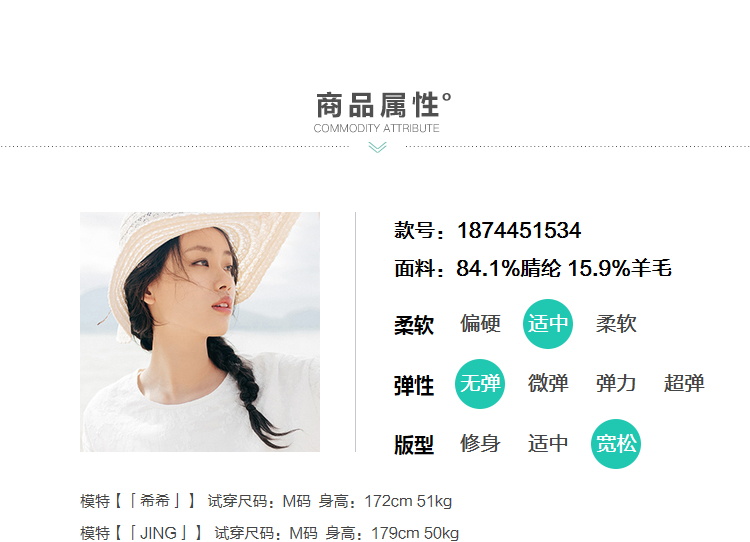The height and width of the screenshot is (542, 750).
Task: Click the fabric composition text 84.1%腈纶
Action: coord(509,268)
